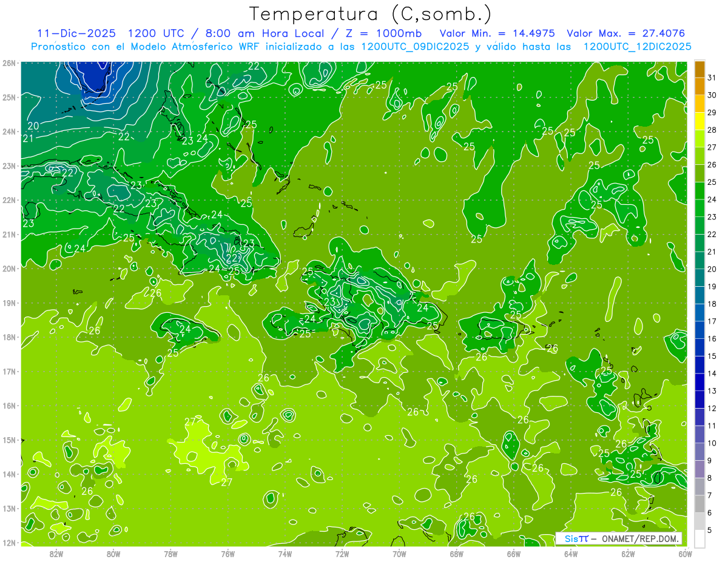Click the "76W" longitude axis label

click(228, 554)
